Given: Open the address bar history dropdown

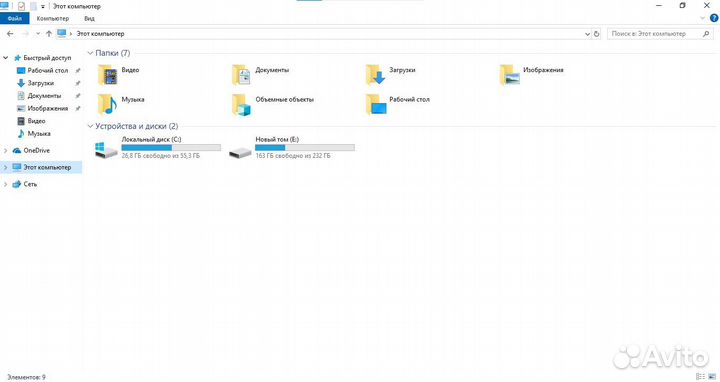Looking at the screenshot, I should [x=587, y=34].
